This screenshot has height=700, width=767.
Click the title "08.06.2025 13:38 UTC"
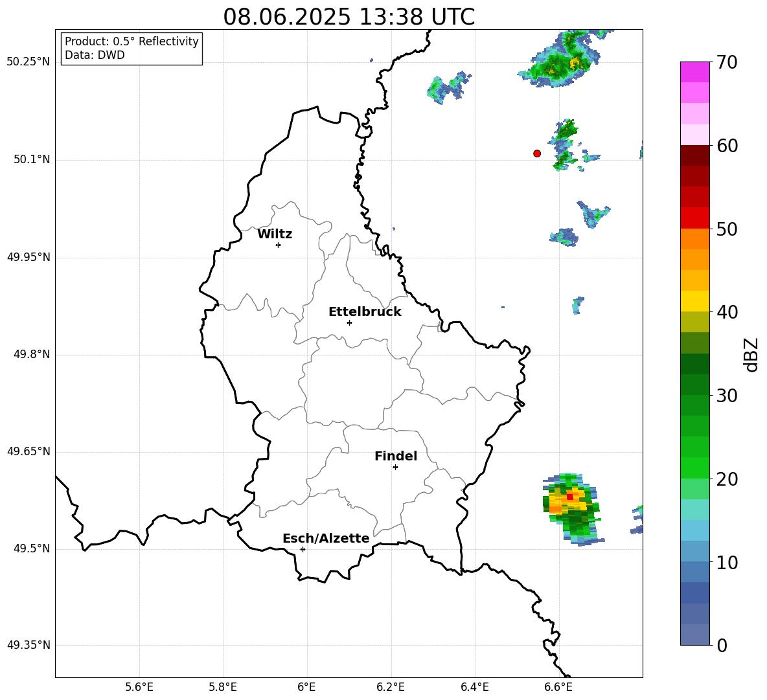(349, 17)
